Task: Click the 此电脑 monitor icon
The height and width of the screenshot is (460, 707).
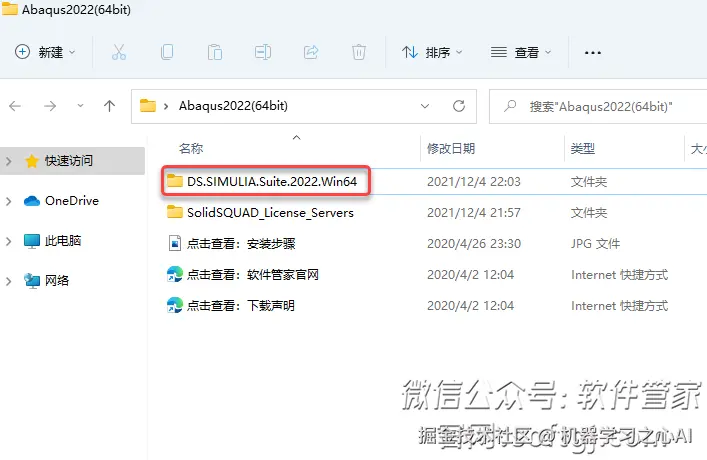Action: [x=32, y=241]
